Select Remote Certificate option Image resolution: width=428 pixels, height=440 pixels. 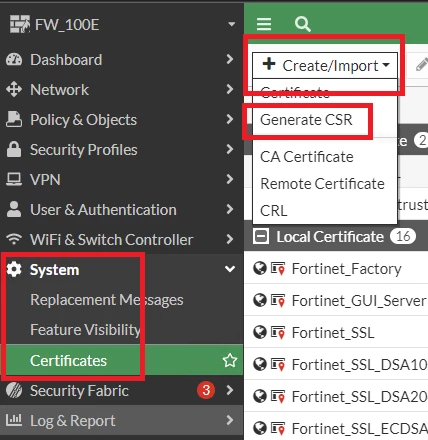(x=322, y=184)
